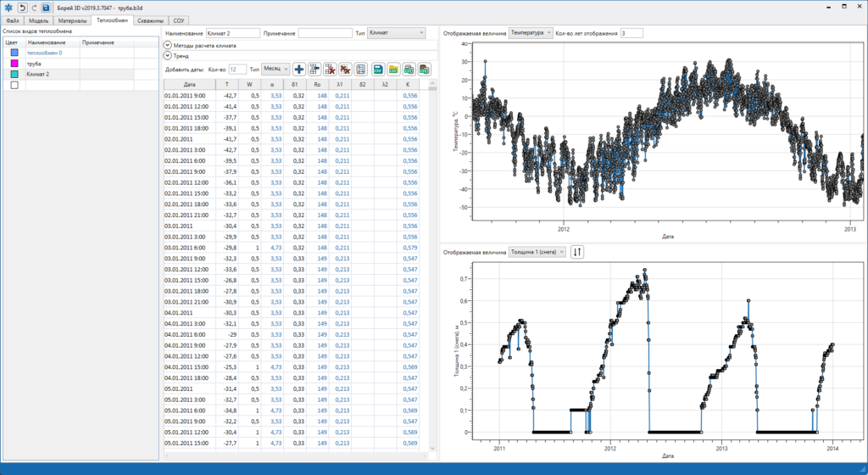
Task: Click the table vertical scrollbar up arrow
Action: (x=432, y=83)
